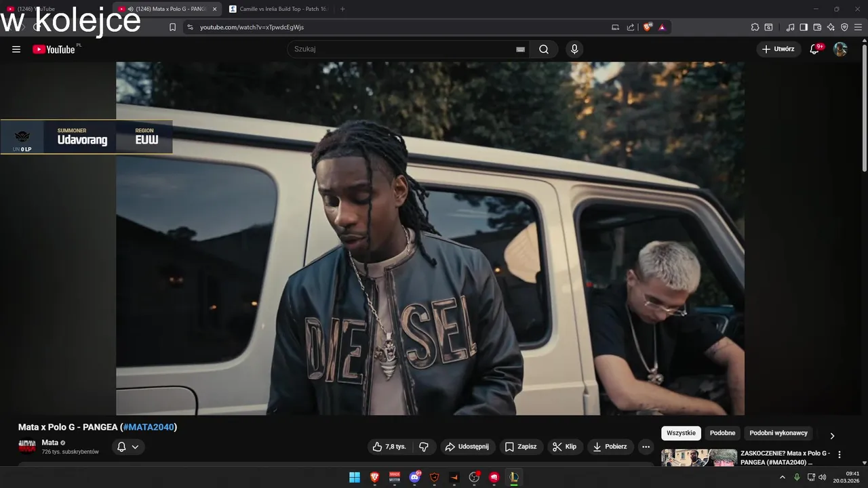868x488 pixels.
Task: Open the YouTube hamburger guide menu
Action: click(16, 49)
